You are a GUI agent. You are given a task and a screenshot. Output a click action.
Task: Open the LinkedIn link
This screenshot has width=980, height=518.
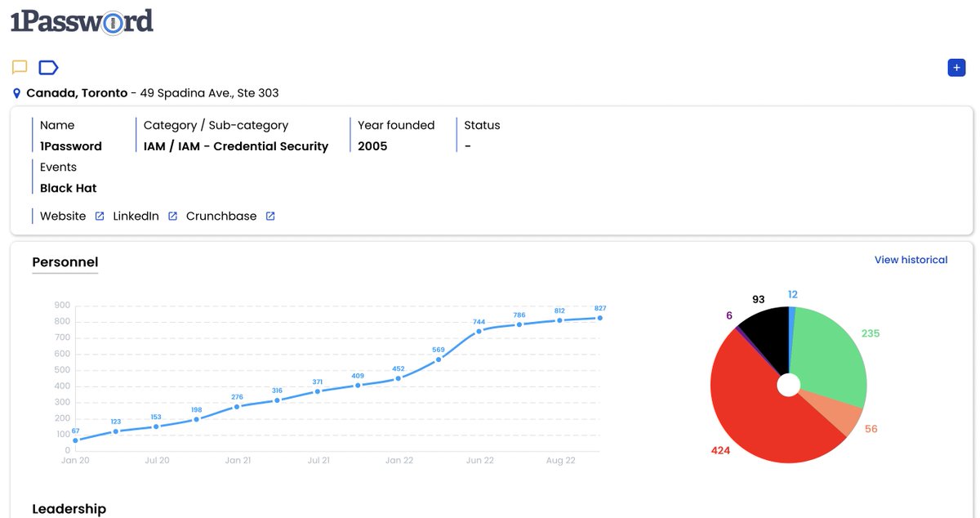click(x=136, y=217)
